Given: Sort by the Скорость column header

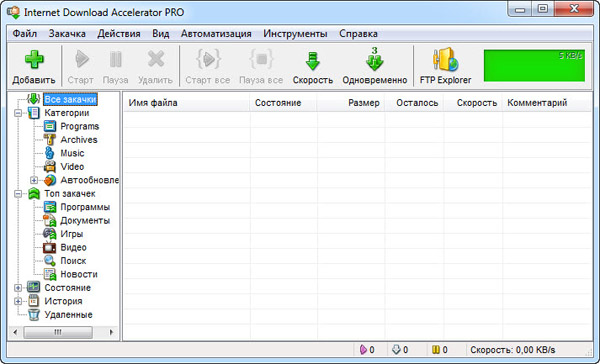Looking at the screenshot, I should (x=473, y=103).
